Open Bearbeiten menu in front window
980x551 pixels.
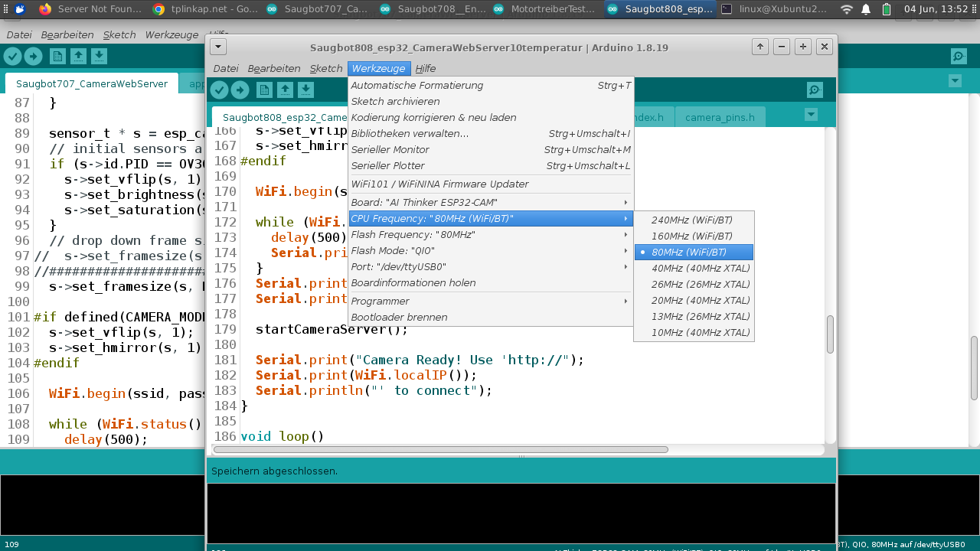coord(273,68)
